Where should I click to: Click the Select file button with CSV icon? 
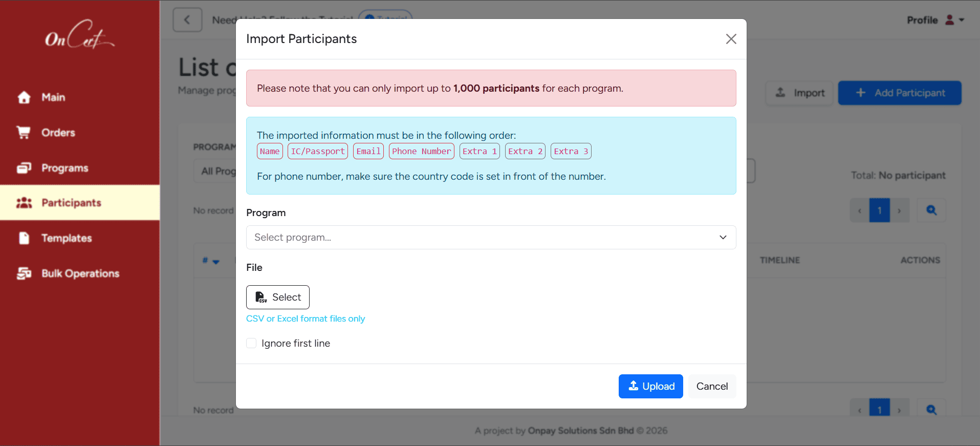point(277,297)
